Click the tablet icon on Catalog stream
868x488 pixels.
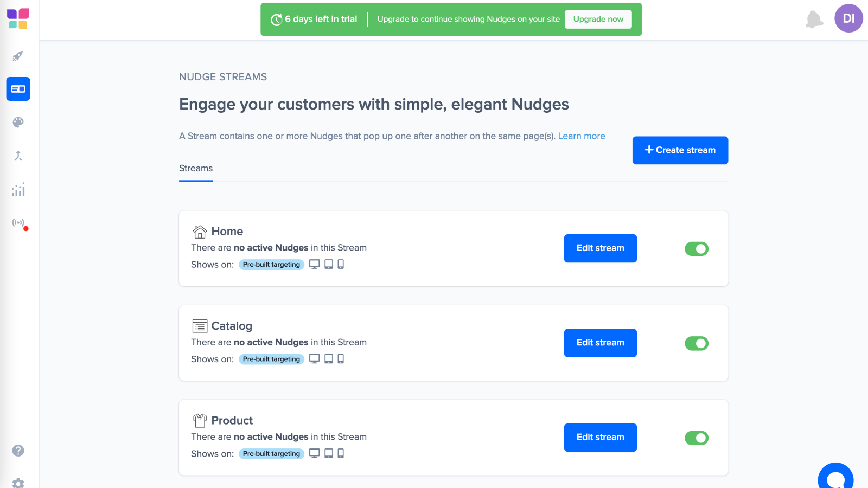point(328,358)
